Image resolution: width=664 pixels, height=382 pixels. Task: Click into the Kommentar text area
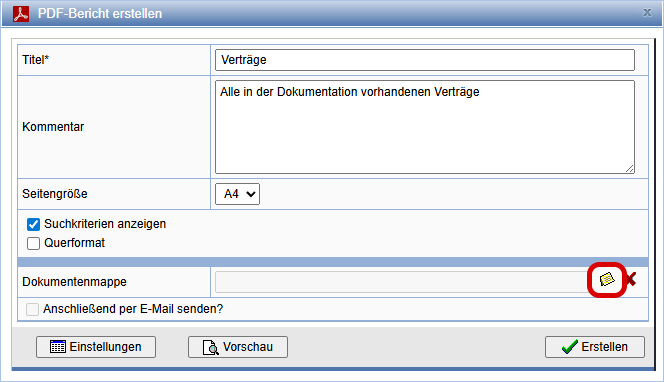tap(425, 127)
